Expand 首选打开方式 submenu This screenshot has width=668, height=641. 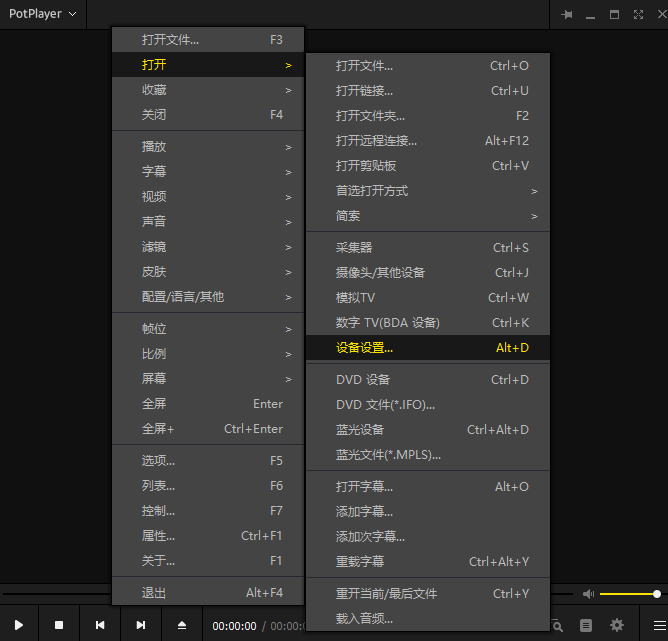pyautogui.click(x=428, y=190)
